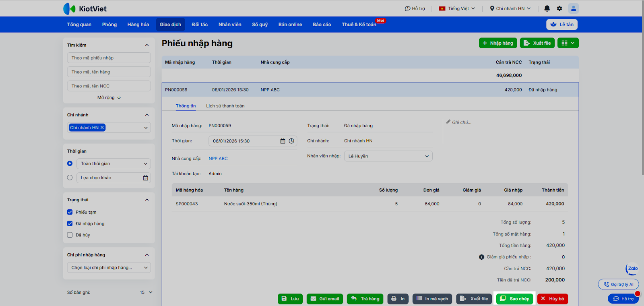Open the NPP ABC supplier link
This screenshot has width=644, height=306.
(x=218, y=159)
